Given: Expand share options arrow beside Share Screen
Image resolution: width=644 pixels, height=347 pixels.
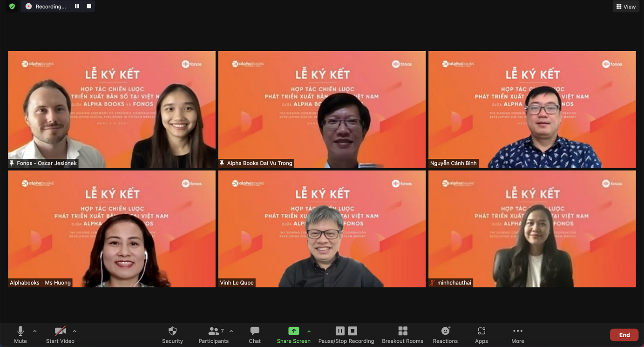Looking at the screenshot, I should 309,331.
